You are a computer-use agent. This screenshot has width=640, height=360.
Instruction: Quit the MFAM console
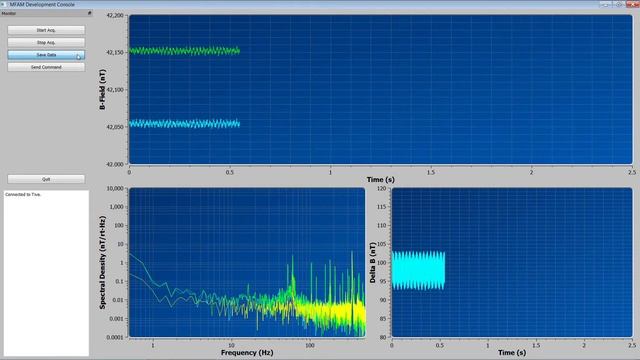click(x=46, y=179)
